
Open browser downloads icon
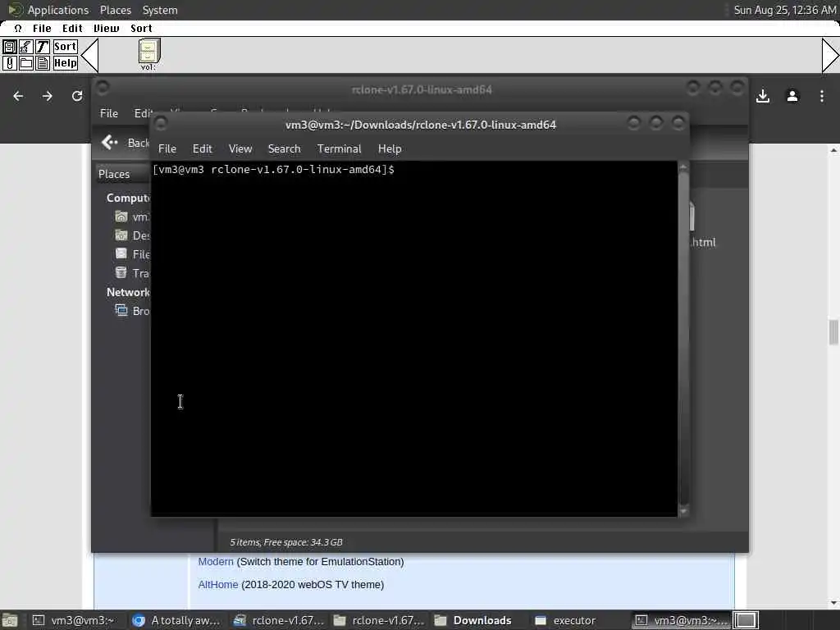(x=763, y=97)
